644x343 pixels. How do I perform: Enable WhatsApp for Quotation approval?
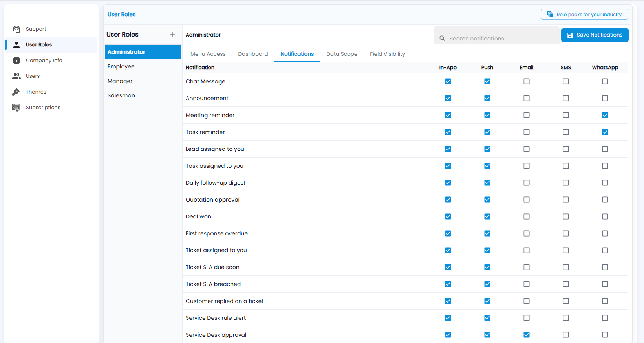605,200
